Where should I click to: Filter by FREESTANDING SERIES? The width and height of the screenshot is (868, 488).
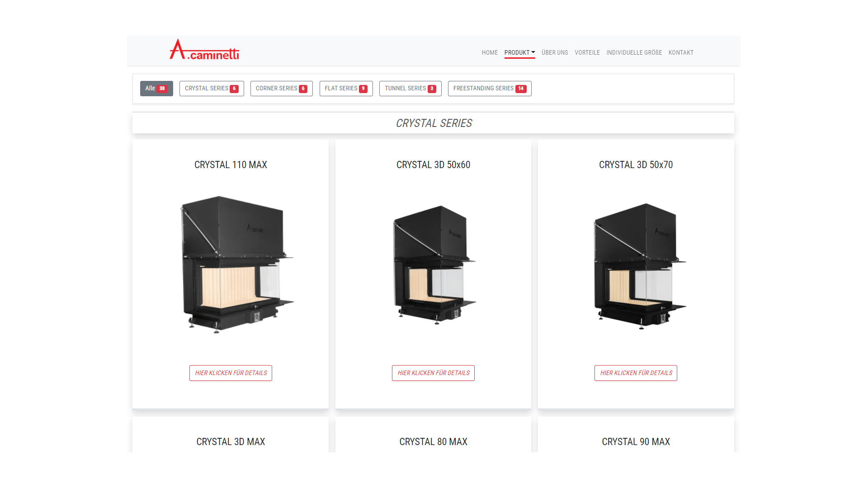point(490,89)
